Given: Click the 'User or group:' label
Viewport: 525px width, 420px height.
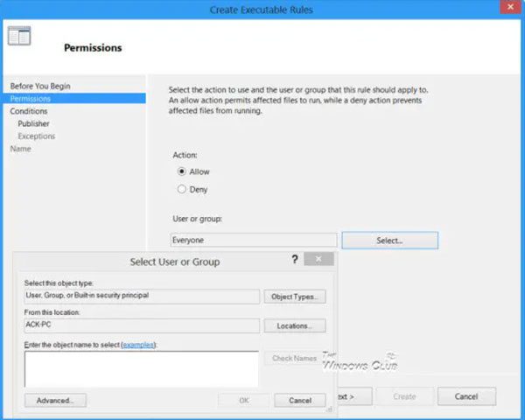Looking at the screenshot, I should [x=197, y=219].
